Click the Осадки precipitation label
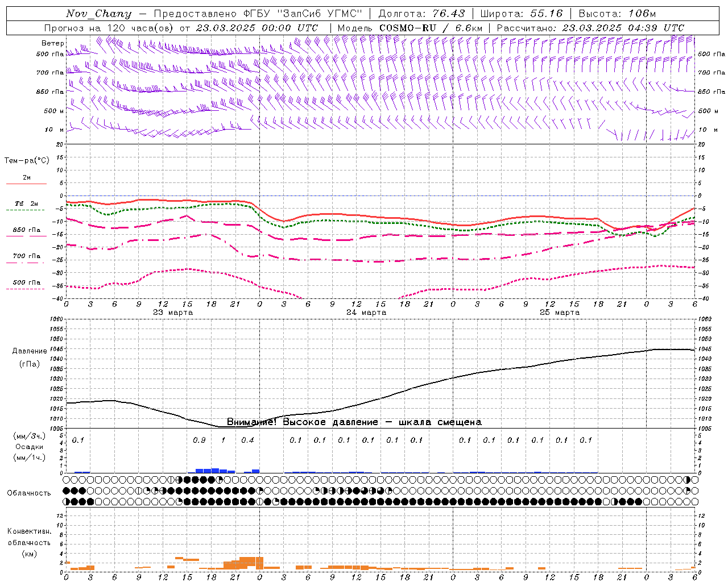The width and height of the screenshot is (728, 582). click(30, 447)
